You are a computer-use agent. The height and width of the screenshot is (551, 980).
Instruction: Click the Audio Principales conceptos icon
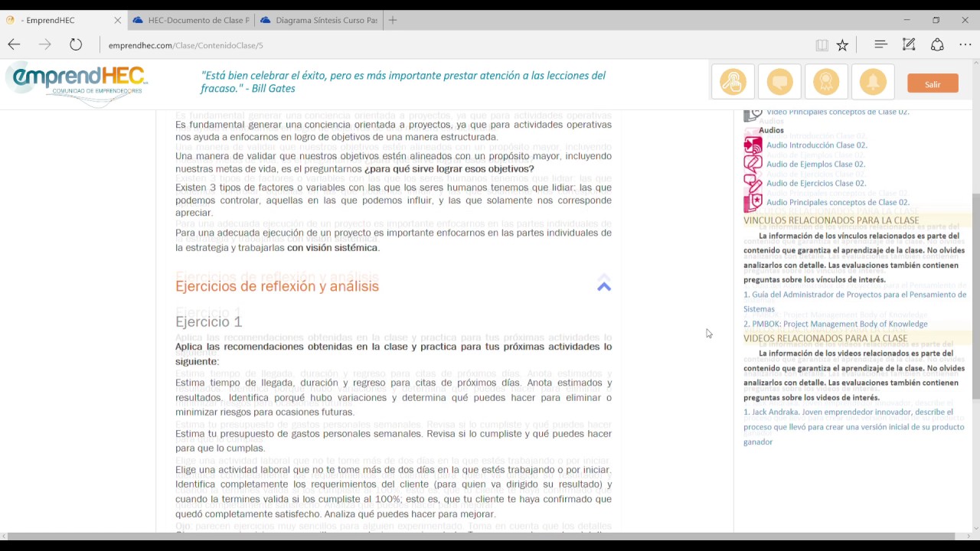click(x=753, y=202)
